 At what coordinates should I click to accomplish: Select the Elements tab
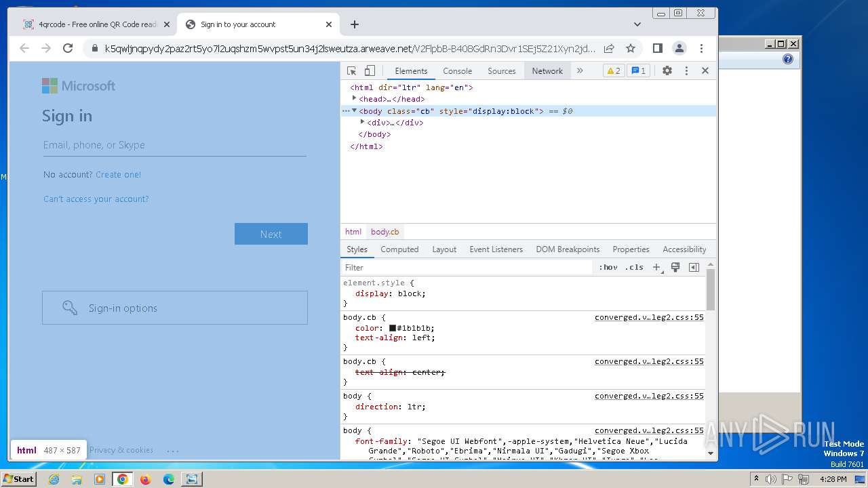point(411,70)
